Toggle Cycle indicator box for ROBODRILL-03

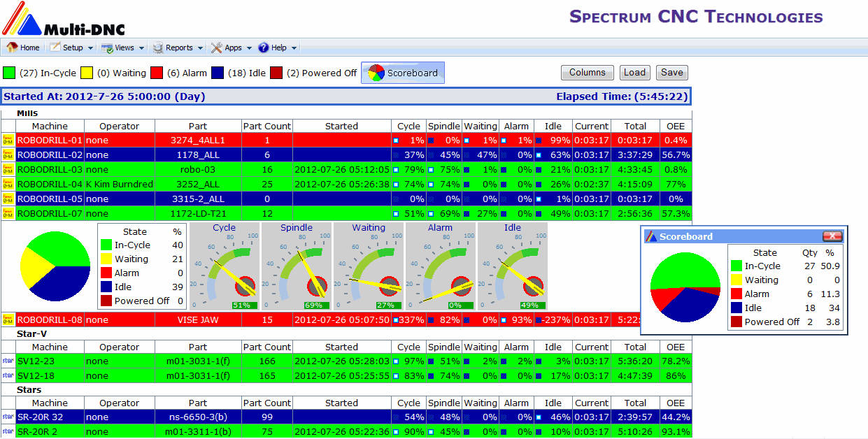396,170
